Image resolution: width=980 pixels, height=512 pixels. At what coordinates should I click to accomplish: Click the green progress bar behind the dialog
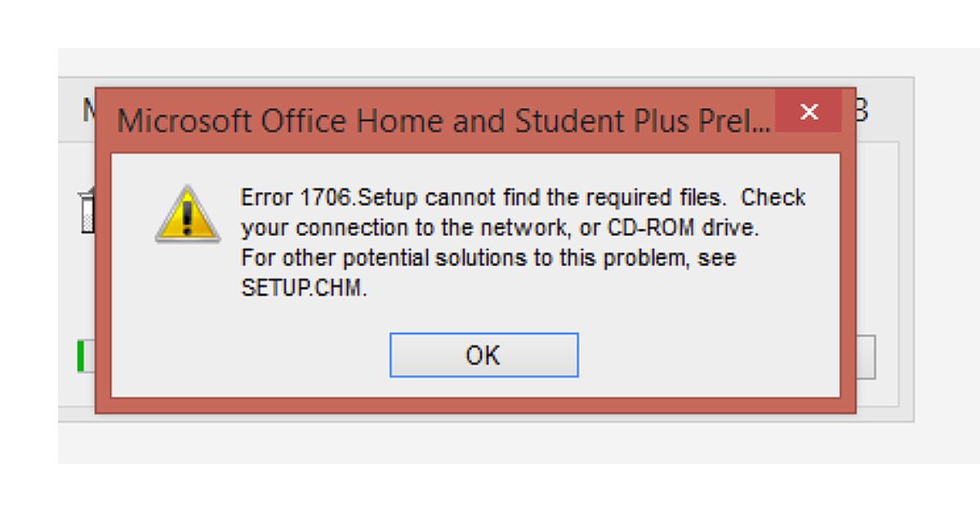(82, 357)
